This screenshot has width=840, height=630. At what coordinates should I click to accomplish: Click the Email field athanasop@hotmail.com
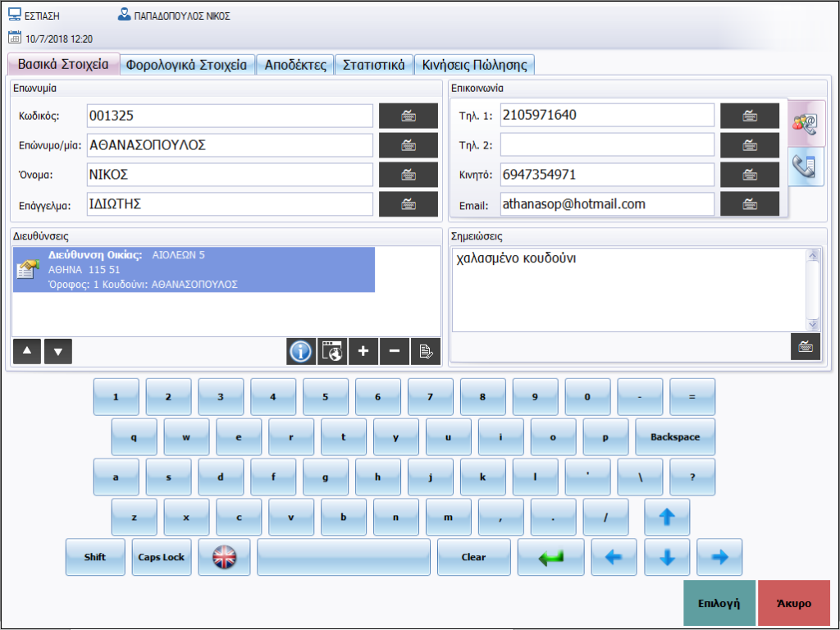point(607,204)
